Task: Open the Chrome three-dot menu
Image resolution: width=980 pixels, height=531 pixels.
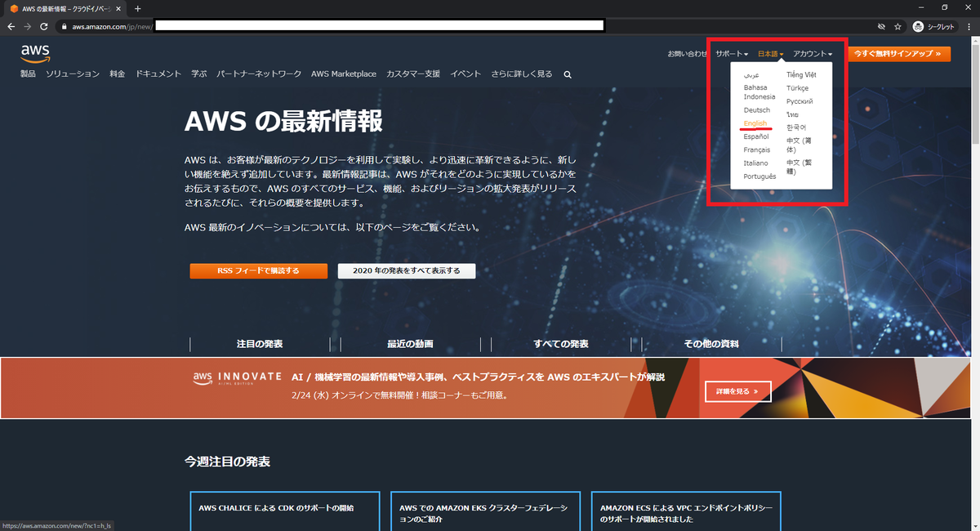Action: (x=968, y=26)
